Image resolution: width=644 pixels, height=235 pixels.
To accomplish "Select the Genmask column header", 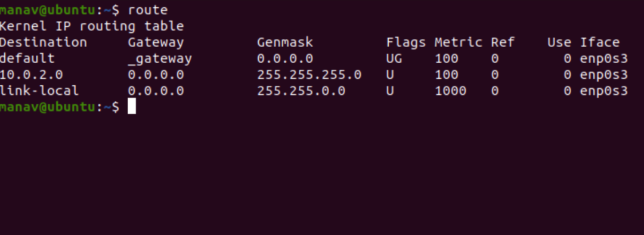I will point(285,42).
